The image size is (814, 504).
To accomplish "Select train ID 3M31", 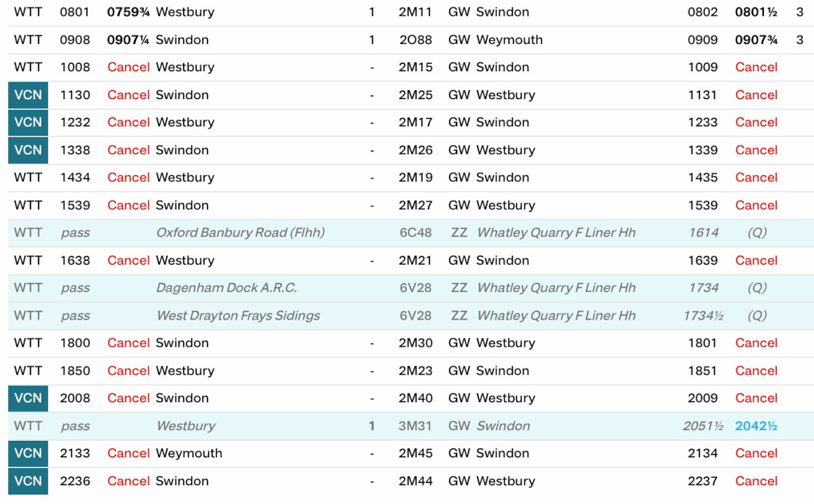I will pyautogui.click(x=415, y=426).
